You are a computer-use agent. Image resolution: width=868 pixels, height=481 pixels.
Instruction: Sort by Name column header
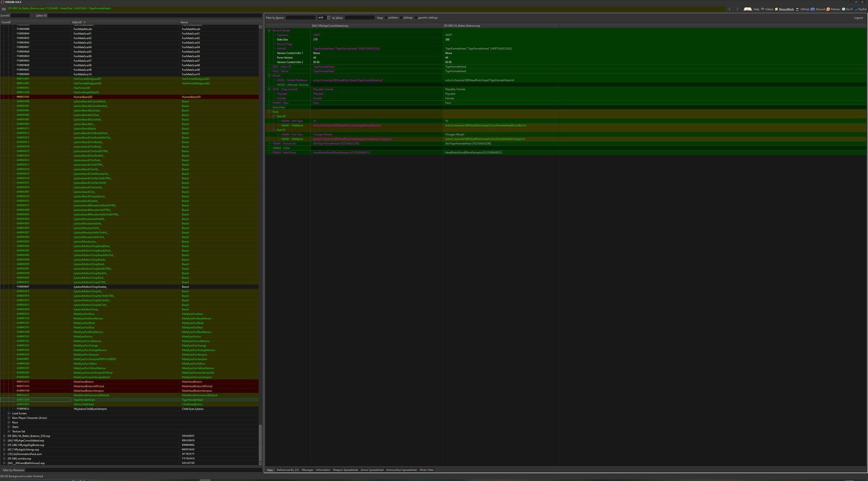(x=219, y=22)
